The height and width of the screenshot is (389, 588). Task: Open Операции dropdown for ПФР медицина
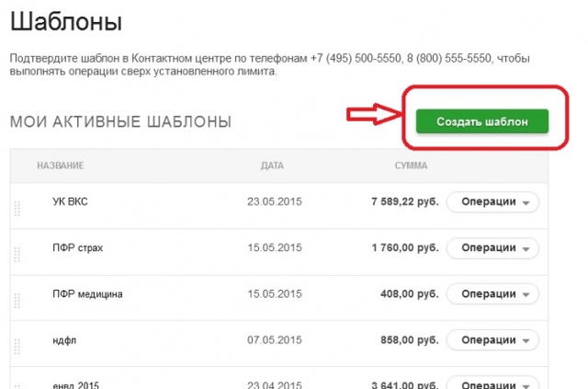pyautogui.click(x=492, y=294)
